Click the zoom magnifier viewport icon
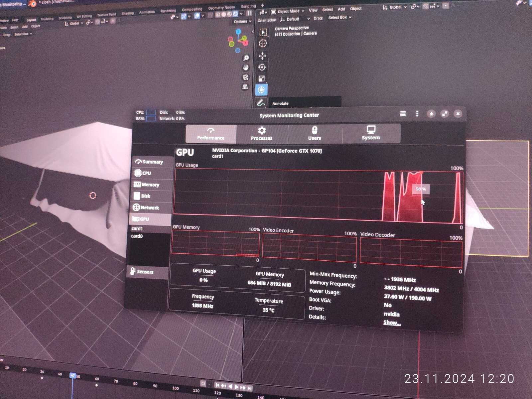The height and width of the screenshot is (399, 532). tap(246, 58)
